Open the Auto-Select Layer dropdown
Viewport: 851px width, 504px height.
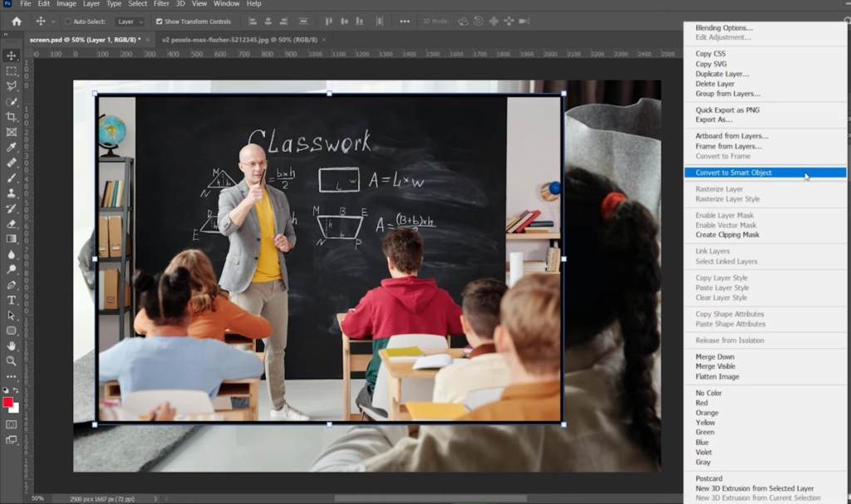[x=130, y=21]
